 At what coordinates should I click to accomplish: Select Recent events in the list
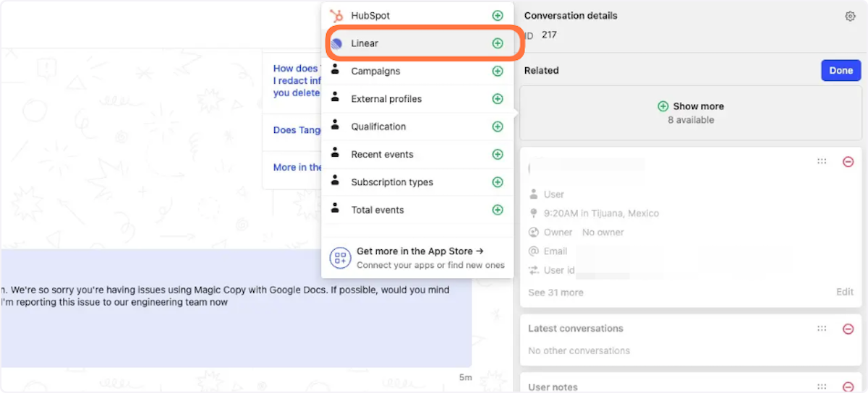[x=418, y=155]
